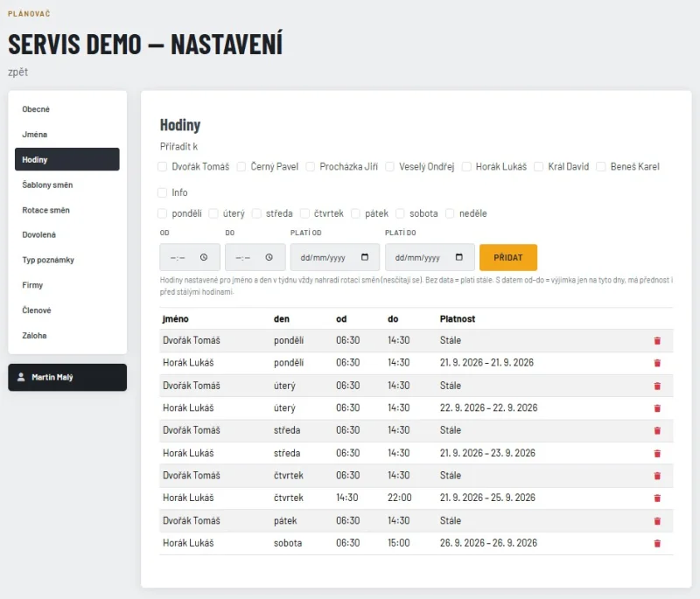
Task: Open the Záloha section
Action: 67,336
